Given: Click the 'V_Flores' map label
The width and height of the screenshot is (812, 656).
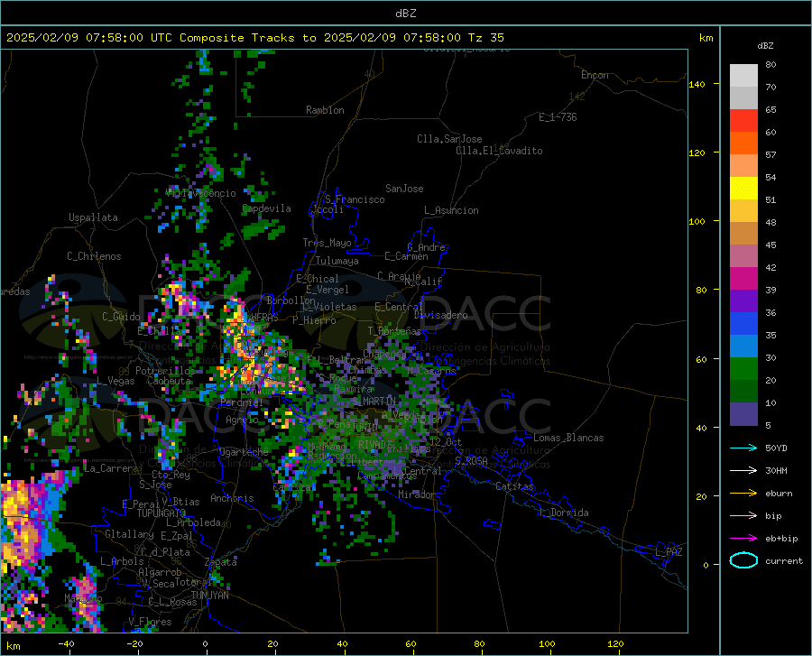Looking at the screenshot, I should click(150, 622).
